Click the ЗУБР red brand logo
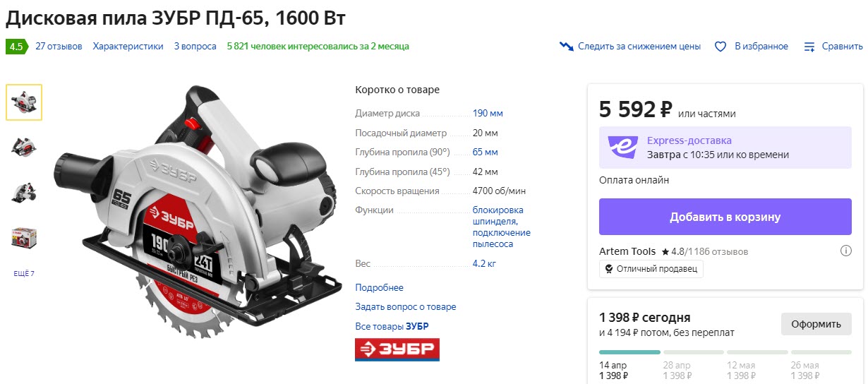868x384 pixels. point(397,349)
